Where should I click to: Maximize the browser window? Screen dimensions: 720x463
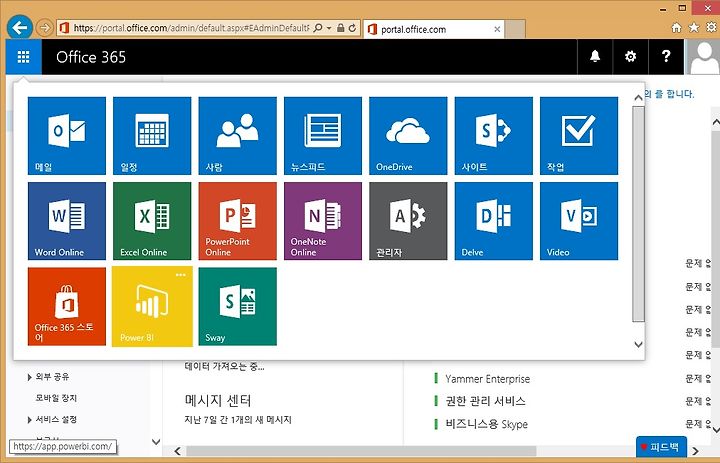tap(683, 8)
